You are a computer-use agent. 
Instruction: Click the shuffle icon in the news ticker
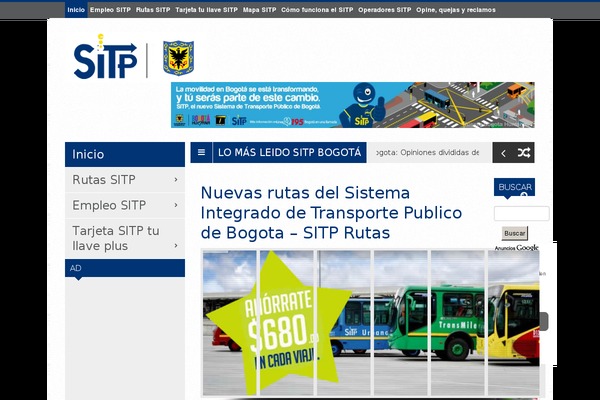tap(524, 153)
